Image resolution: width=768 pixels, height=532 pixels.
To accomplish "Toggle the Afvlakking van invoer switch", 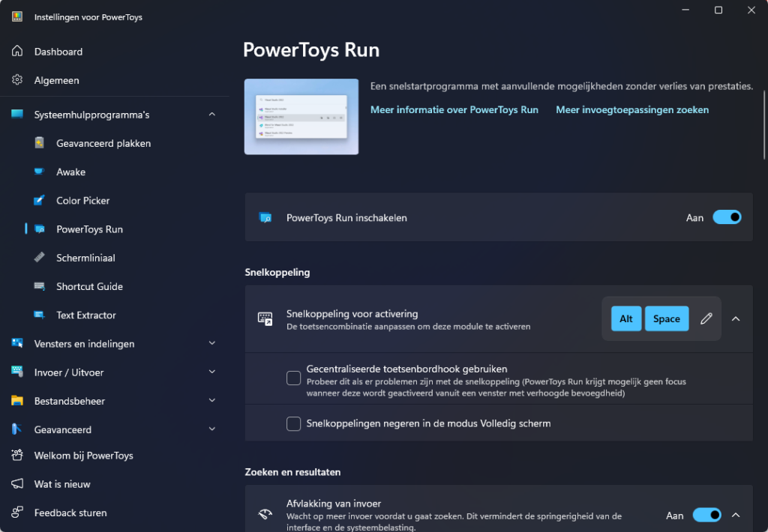I will pos(706,515).
